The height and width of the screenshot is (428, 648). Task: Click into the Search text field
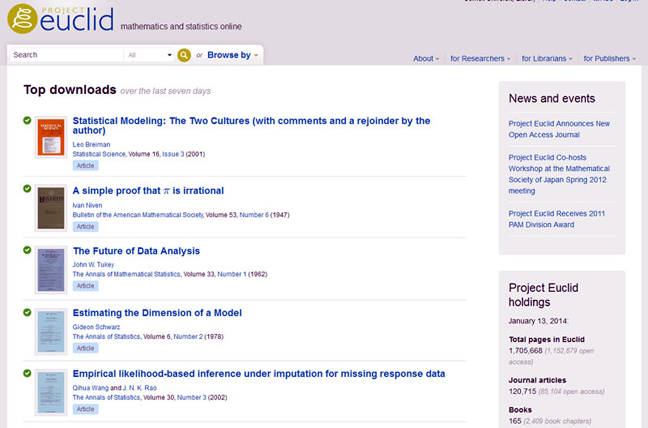point(66,55)
